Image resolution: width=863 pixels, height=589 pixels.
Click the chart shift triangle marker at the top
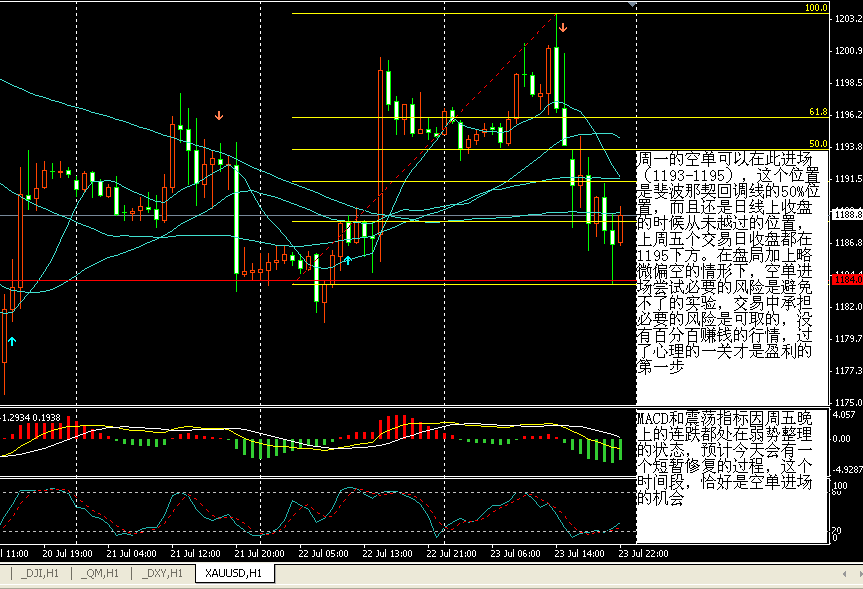[x=632, y=4]
